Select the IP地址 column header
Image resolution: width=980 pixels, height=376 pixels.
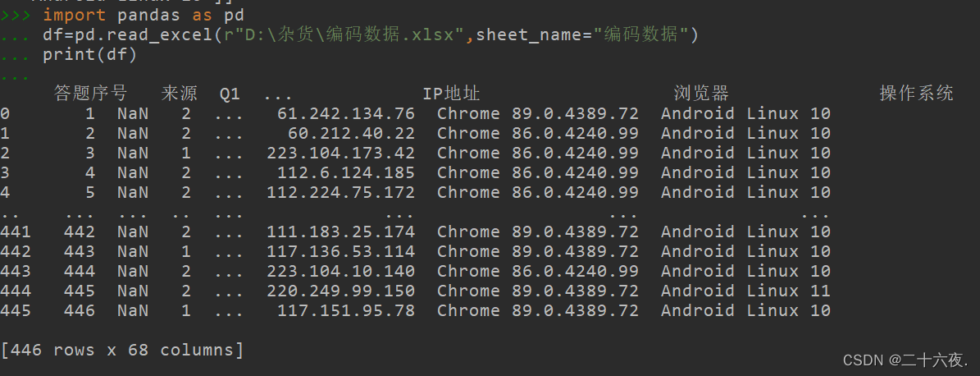tap(451, 94)
